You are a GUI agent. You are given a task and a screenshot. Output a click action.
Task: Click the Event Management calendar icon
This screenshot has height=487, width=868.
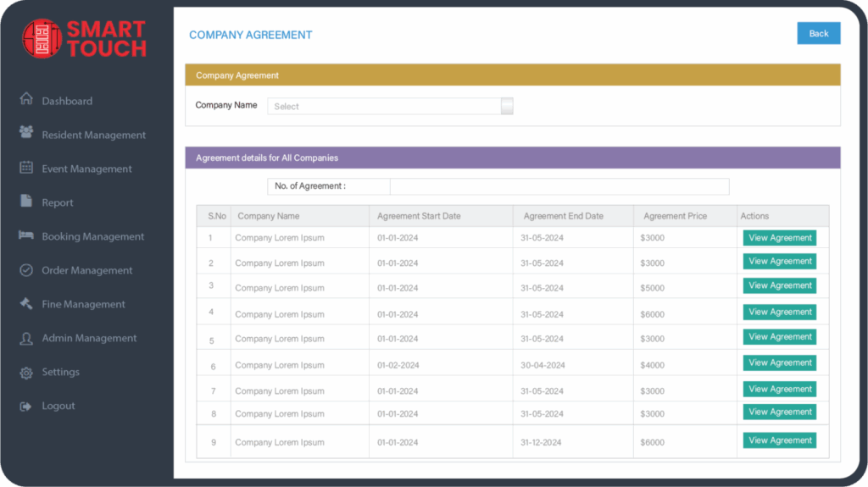[26, 168]
